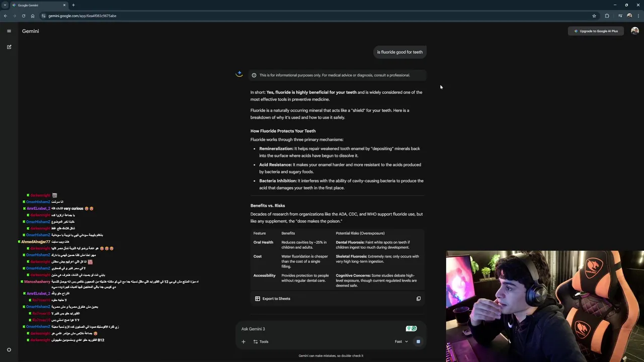This screenshot has width=644, height=362.
Task: Open the Google account avatar
Action: [x=635, y=31]
